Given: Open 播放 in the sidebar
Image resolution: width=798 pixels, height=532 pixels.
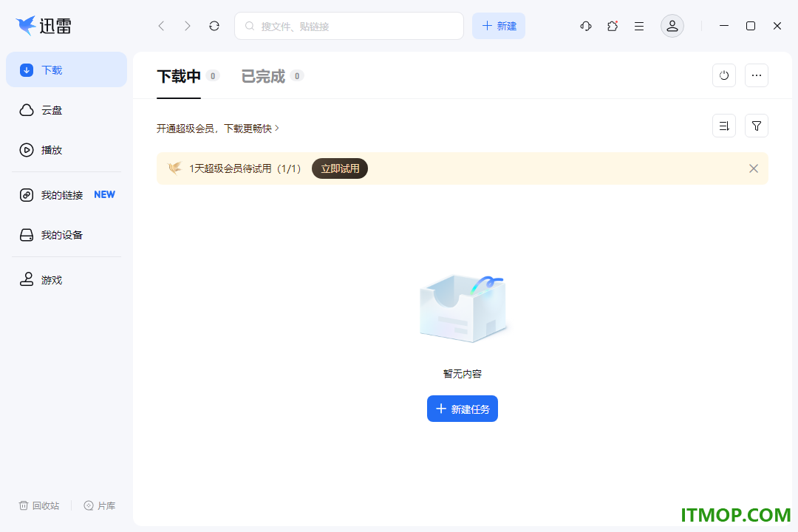Looking at the screenshot, I should click(x=66, y=150).
